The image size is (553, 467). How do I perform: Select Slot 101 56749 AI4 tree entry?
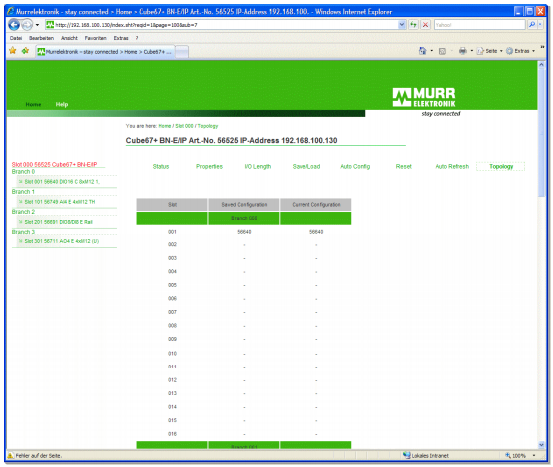tap(60, 202)
